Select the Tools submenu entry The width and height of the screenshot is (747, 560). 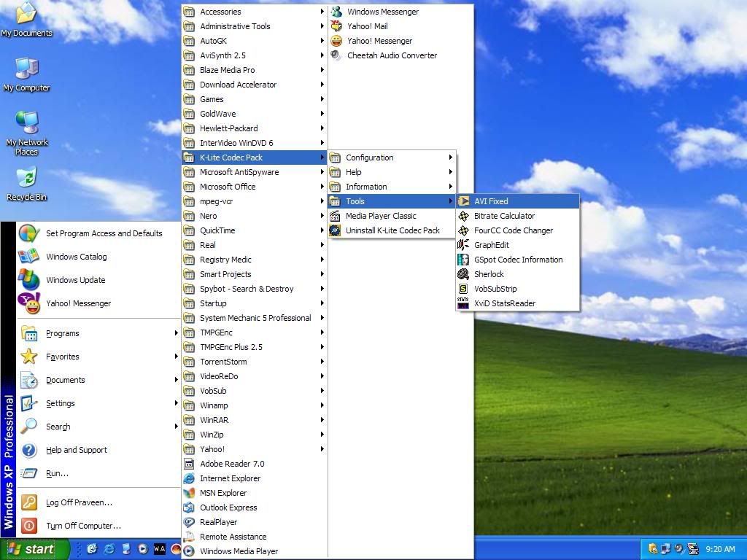392,201
